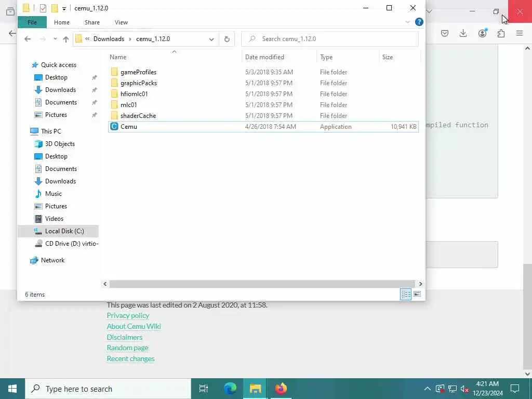The image size is (532, 399).
Task: Click New folder icon in title bar
Action: pyautogui.click(x=55, y=8)
